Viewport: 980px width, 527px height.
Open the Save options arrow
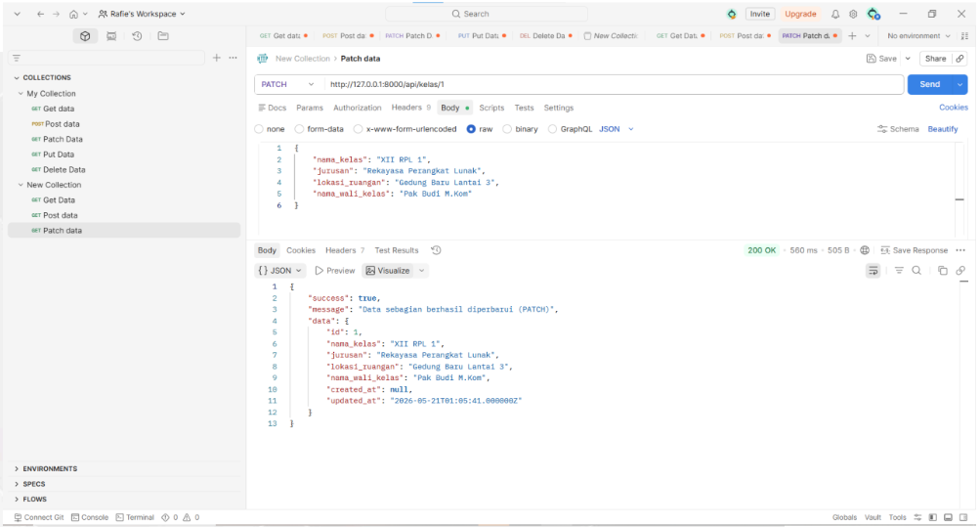[x=908, y=58]
